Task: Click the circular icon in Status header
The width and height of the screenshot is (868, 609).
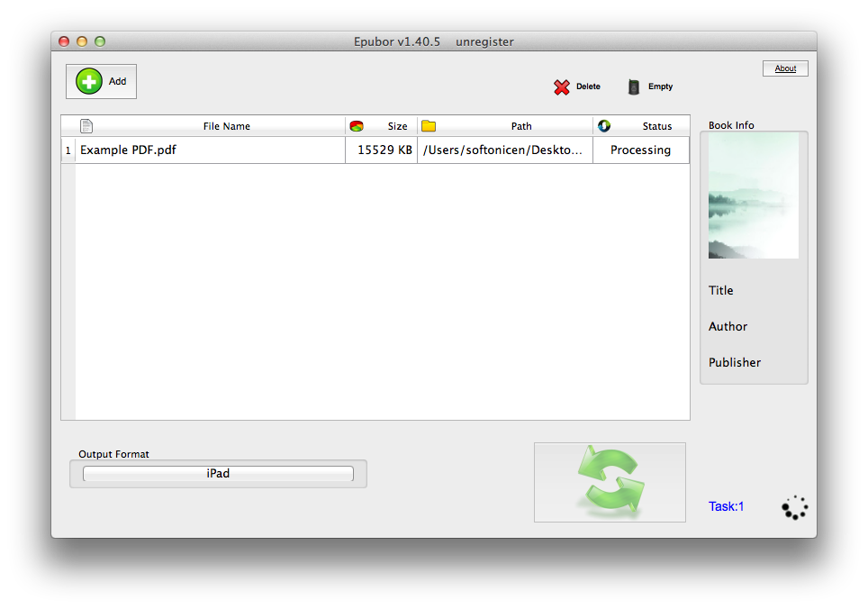Action: click(604, 126)
